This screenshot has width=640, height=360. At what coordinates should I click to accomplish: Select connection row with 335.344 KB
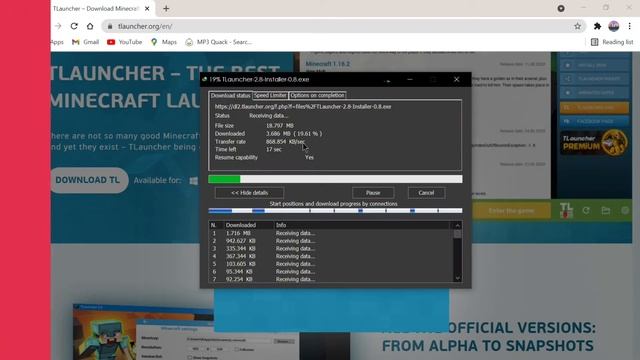[x=331, y=249]
